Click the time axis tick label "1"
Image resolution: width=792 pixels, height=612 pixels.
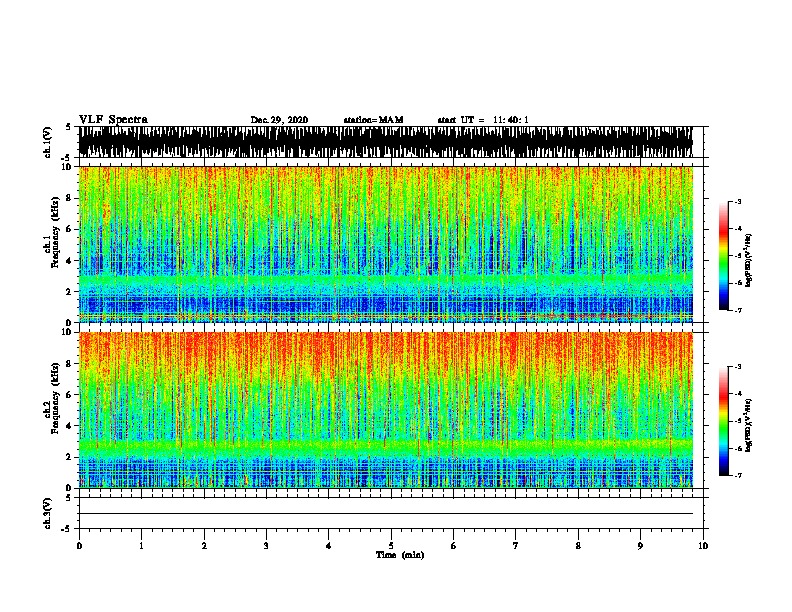(141, 546)
